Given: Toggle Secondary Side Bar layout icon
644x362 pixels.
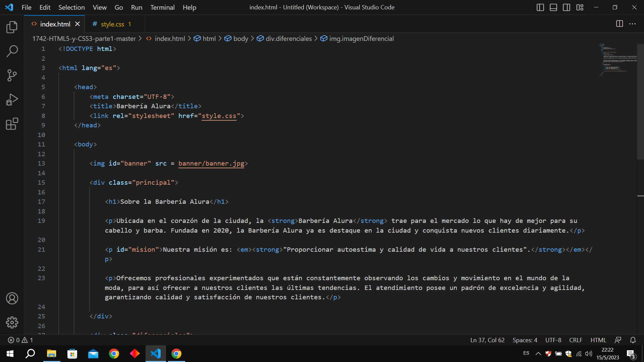Looking at the screenshot, I should [567, 7].
